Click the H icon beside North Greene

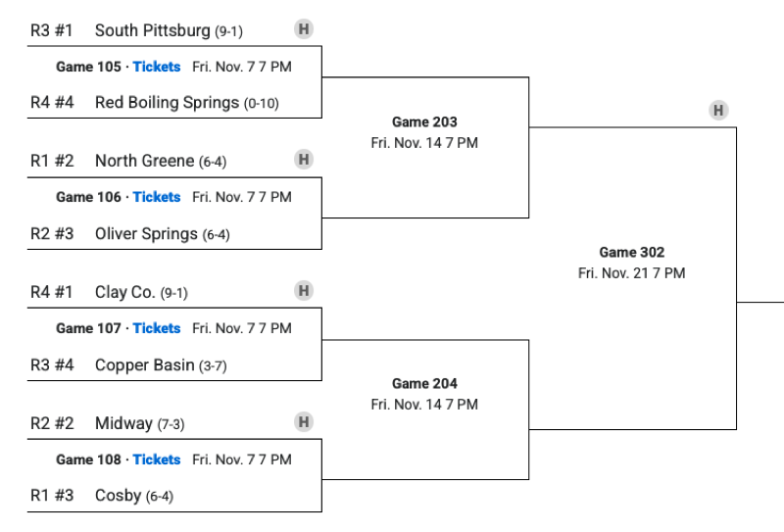tap(304, 159)
